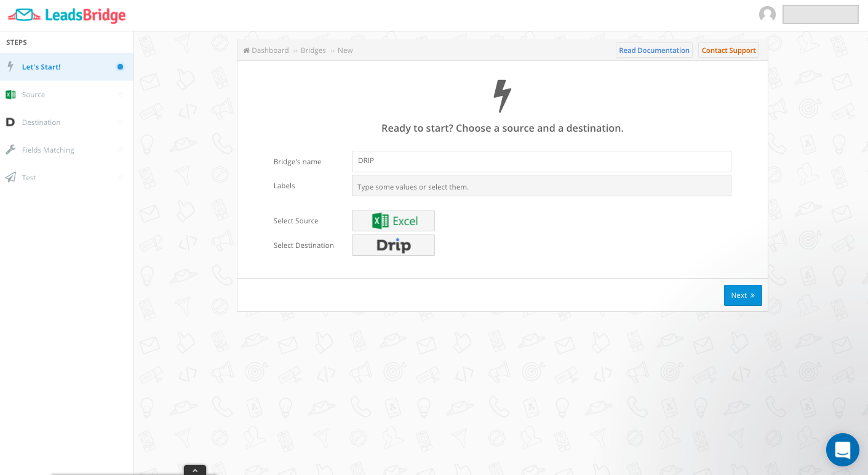Click the 'New' breadcrumb text
Screen dimensions: 868x475
tap(345, 50)
